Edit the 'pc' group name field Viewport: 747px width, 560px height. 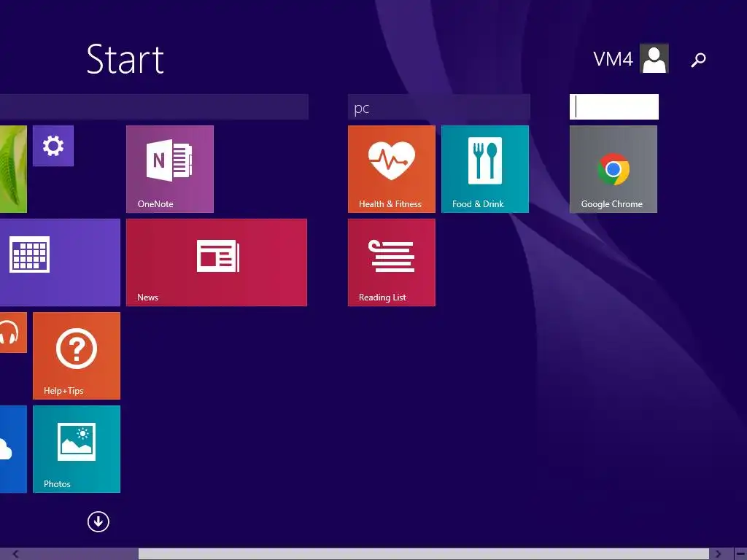(x=438, y=107)
